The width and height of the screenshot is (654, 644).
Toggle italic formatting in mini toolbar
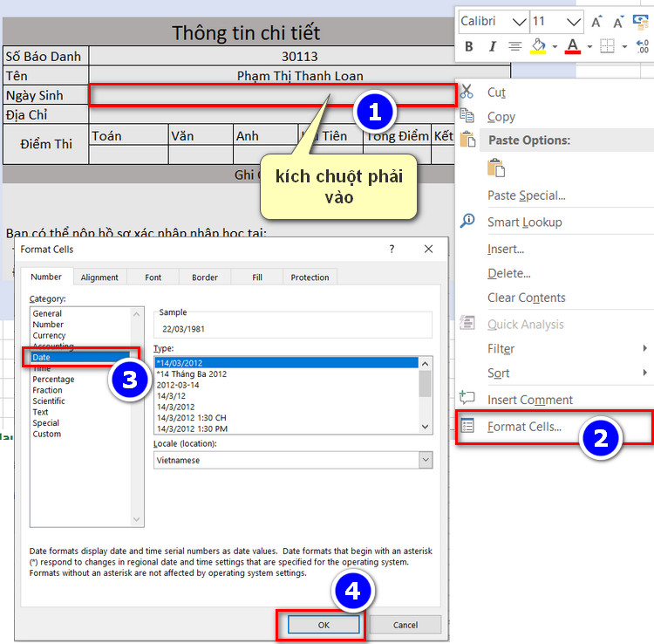point(492,46)
